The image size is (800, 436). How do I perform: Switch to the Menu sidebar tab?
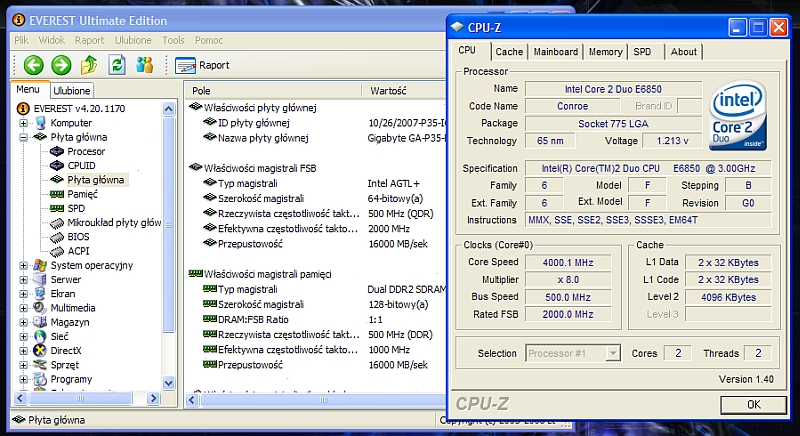28,89
